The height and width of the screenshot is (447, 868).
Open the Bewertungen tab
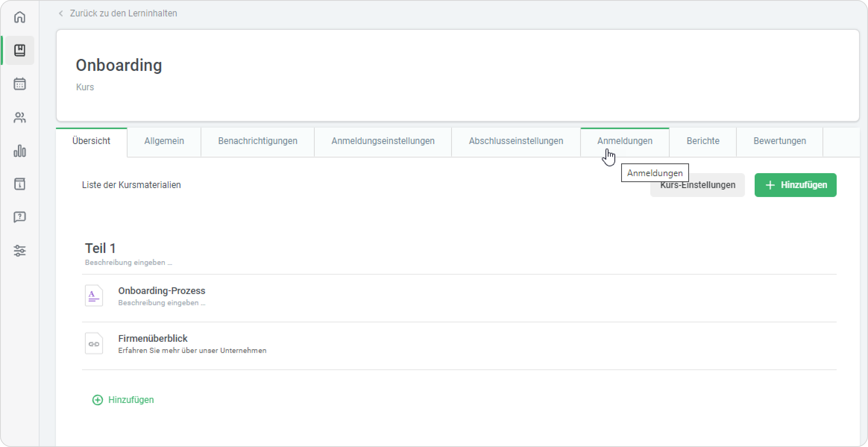(x=780, y=141)
